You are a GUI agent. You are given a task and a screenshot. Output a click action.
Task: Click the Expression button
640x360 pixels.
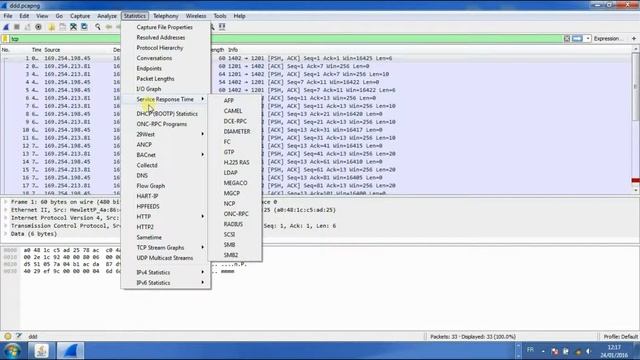[x=607, y=38]
